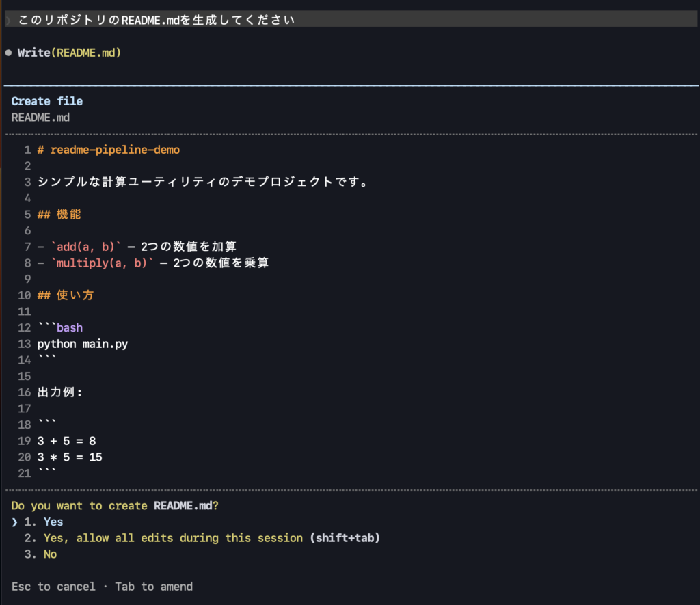Screen dimensions: 700x605
Task: Click the bullet dot before Write(README.md)
Action: tap(8, 53)
